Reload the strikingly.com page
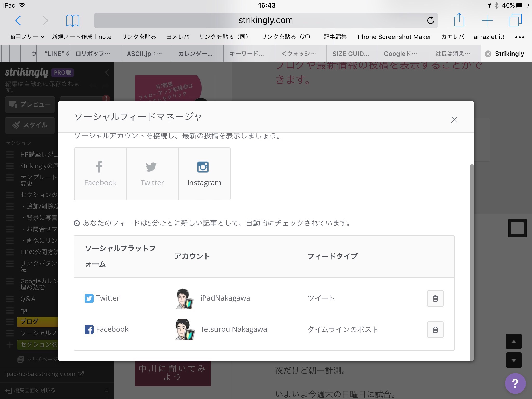532x399 pixels. coord(430,20)
